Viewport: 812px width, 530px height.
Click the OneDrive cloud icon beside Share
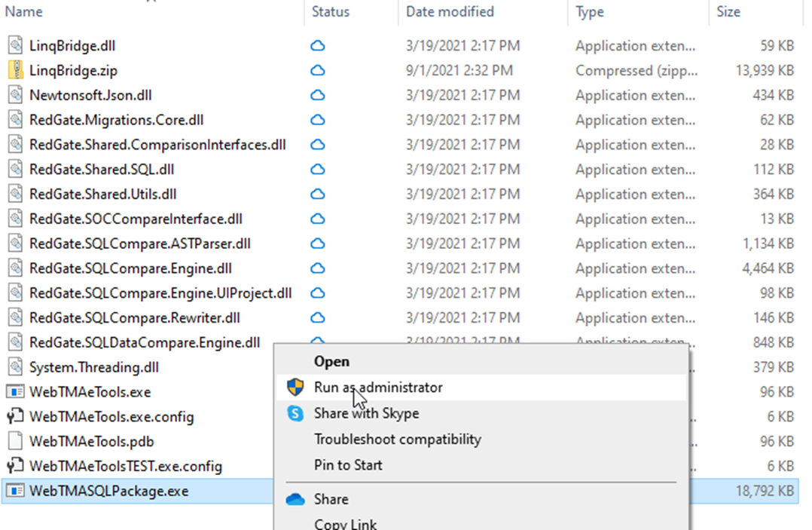click(x=295, y=499)
